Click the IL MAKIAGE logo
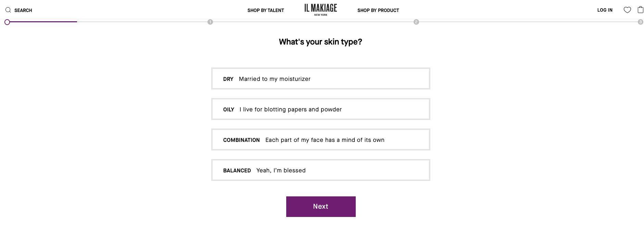 [320, 9]
